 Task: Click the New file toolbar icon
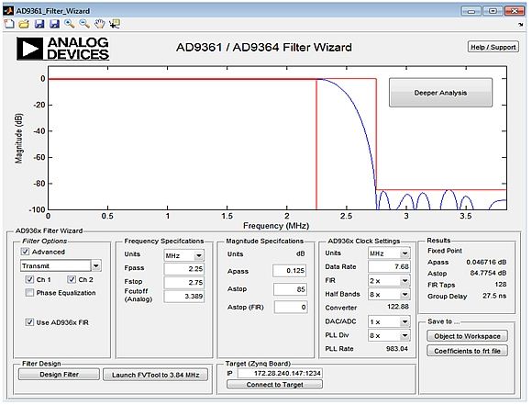[x=9, y=24]
